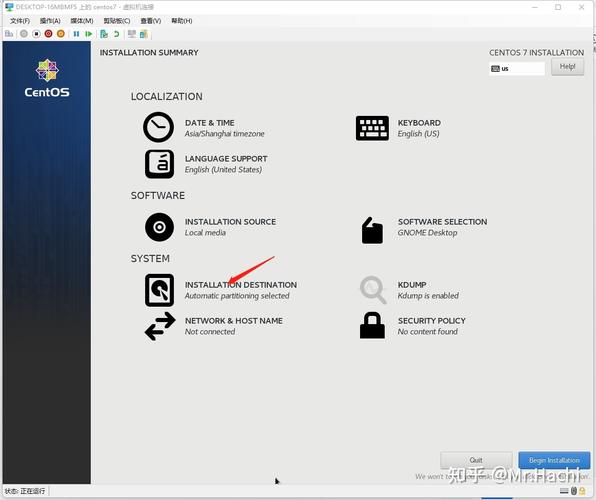Click the 'SOFTWARE' section heading
The width and height of the screenshot is (596, 500).
[x=158, y=195]
